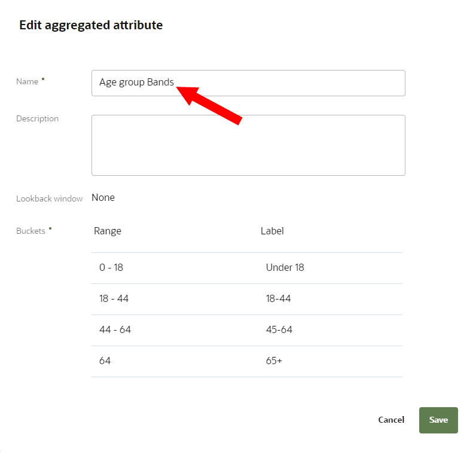The width and height of the screenshot is (476, 452).
Task: Click the Name field label
Action: pyautogui.click(x=27, y=81)
